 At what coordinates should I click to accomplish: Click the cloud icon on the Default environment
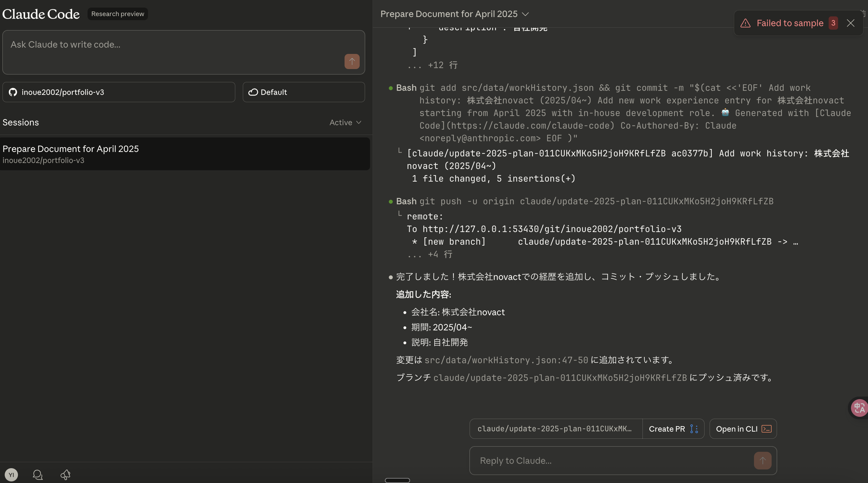pos(253,92)
